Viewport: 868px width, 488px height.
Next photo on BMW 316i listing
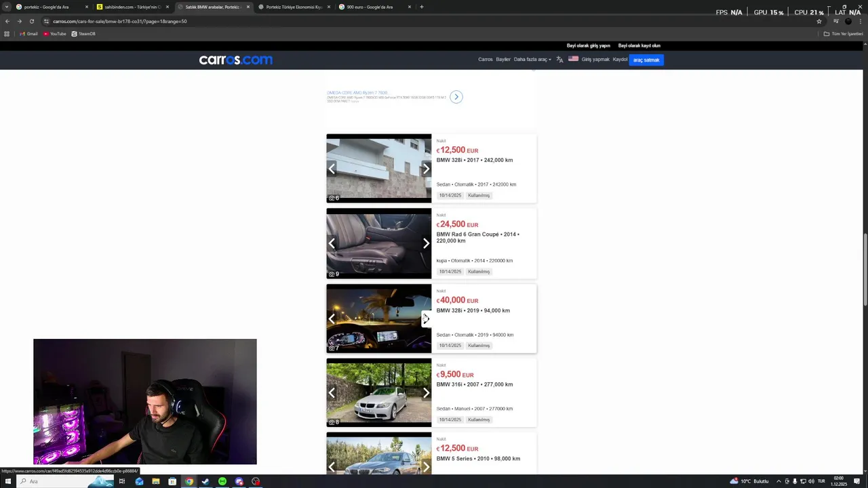click(x=426, y=392)
